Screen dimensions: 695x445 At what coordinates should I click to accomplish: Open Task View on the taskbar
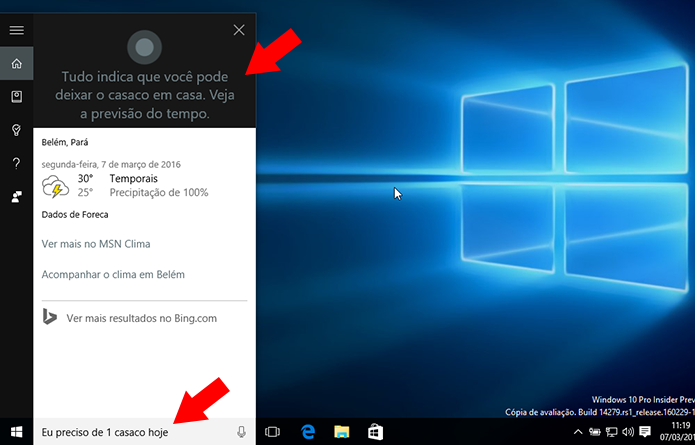(272, 432)
